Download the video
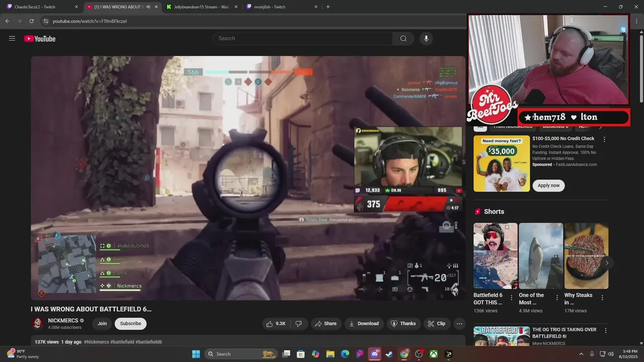The height and width of the screenshot is (362, 644). click(x=364, y=324)
